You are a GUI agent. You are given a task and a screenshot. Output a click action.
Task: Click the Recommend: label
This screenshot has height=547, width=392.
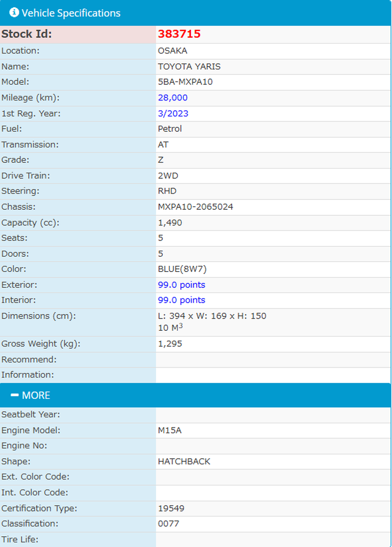click(x=28, y=359)
